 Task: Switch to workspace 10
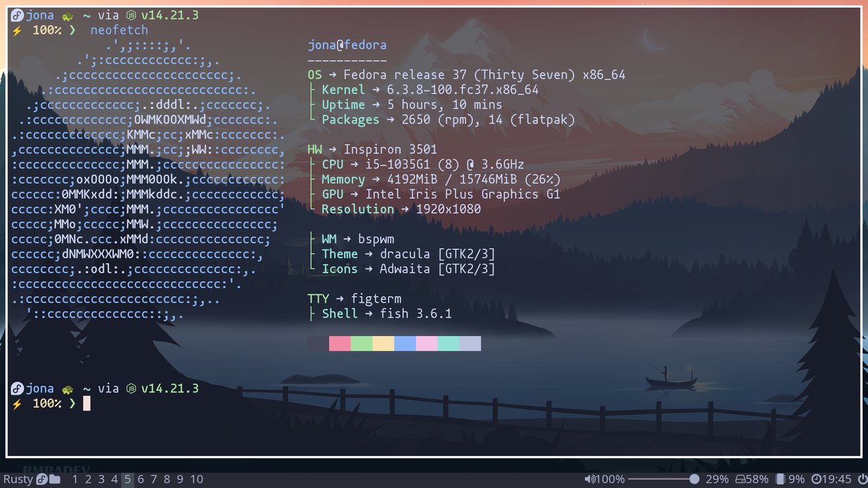click(197, 479)
